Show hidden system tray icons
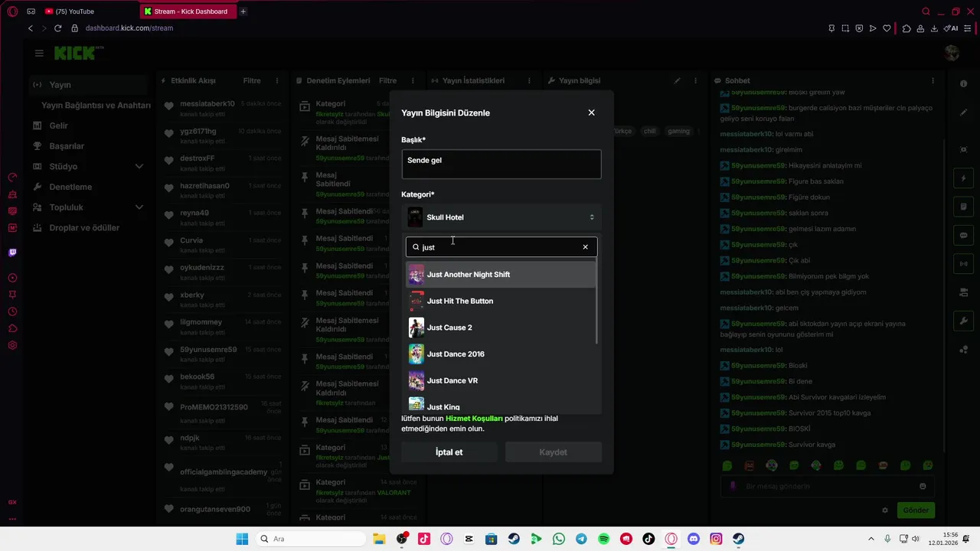Screen dimensions: 980x551 tap(871, 539)
